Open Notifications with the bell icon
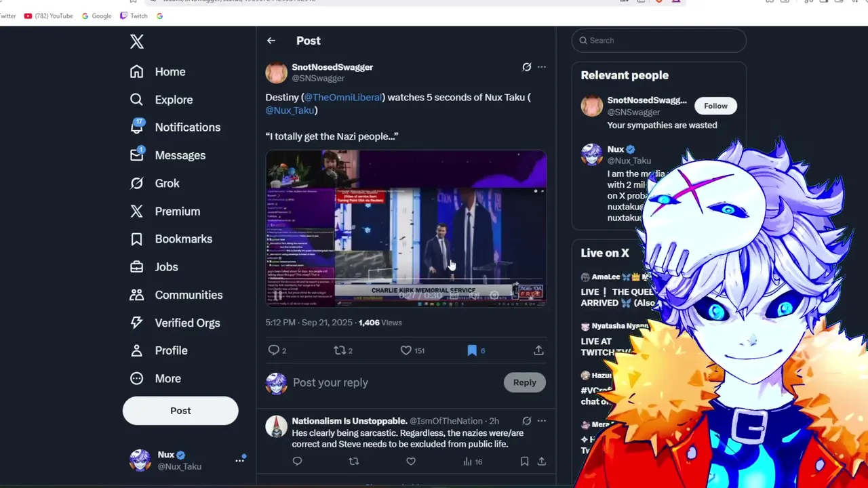Screen dimensions: 868x488 137,127
